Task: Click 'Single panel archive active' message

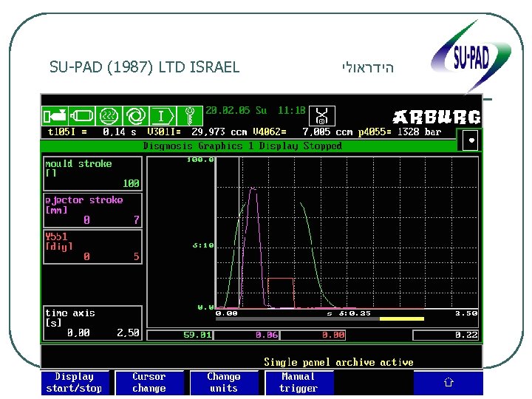Action: [x=338, y=362]
